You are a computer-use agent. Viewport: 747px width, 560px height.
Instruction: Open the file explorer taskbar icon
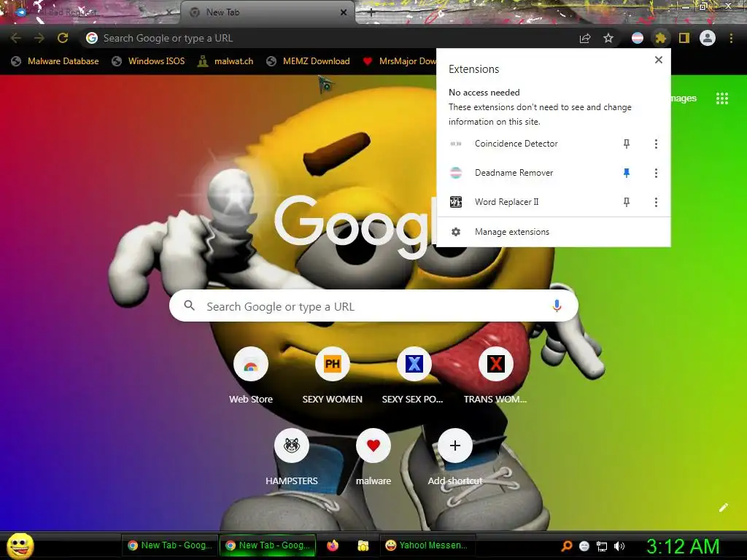(363, 545)
